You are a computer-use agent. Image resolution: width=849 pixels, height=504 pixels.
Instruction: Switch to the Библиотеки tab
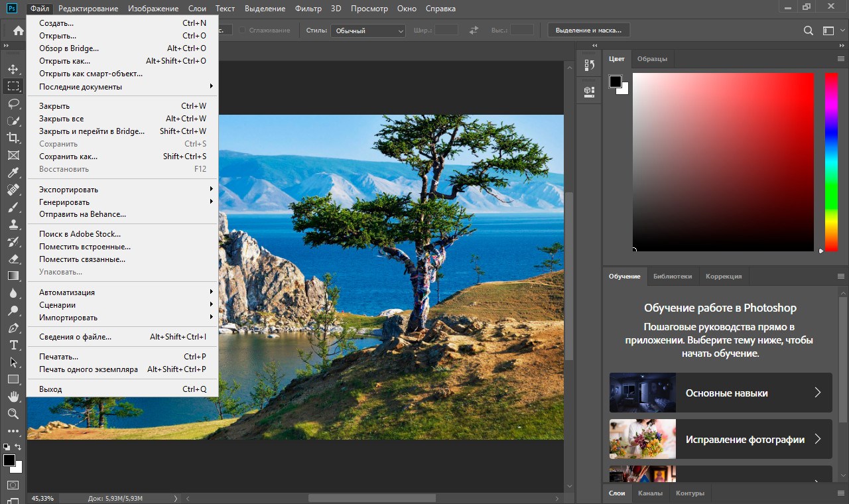(672, 276)
